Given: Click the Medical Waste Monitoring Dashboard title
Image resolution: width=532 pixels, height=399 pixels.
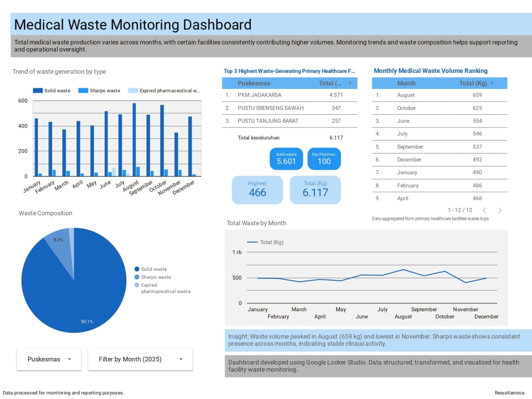Looking at the screenshot, I should pyautogui.click(x=132, y=24).
